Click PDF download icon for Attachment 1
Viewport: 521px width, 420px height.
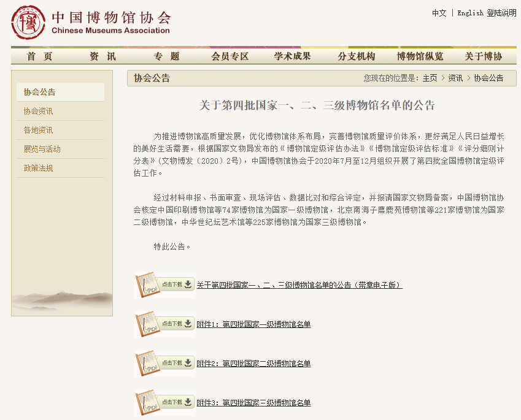164,324
